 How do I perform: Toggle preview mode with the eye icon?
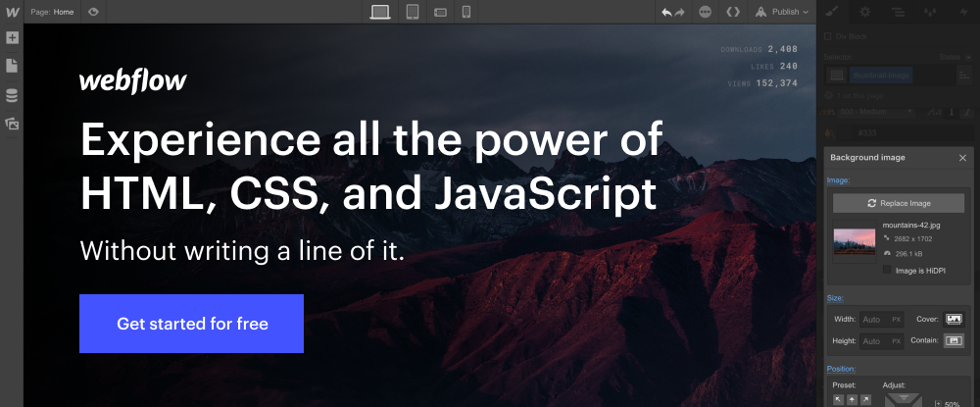(93, 12)
